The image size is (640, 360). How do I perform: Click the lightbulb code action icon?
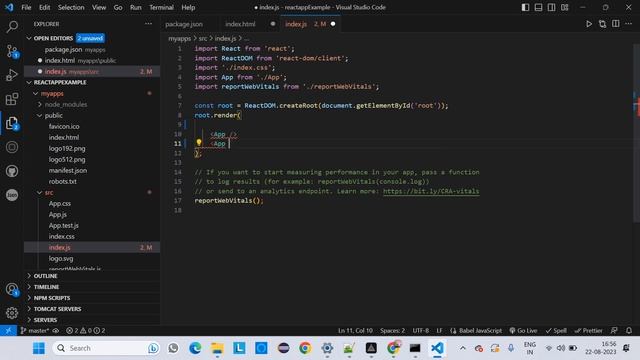199,143
